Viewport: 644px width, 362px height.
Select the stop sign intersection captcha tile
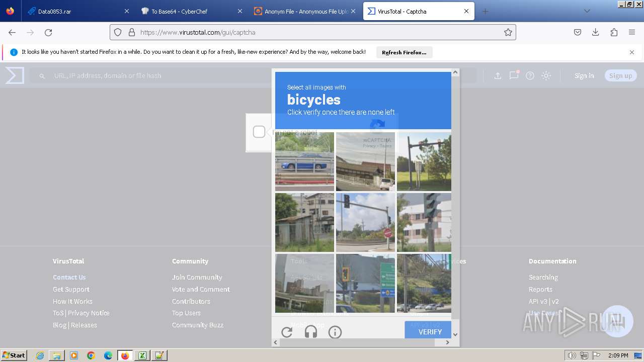[x=365, y=222]
